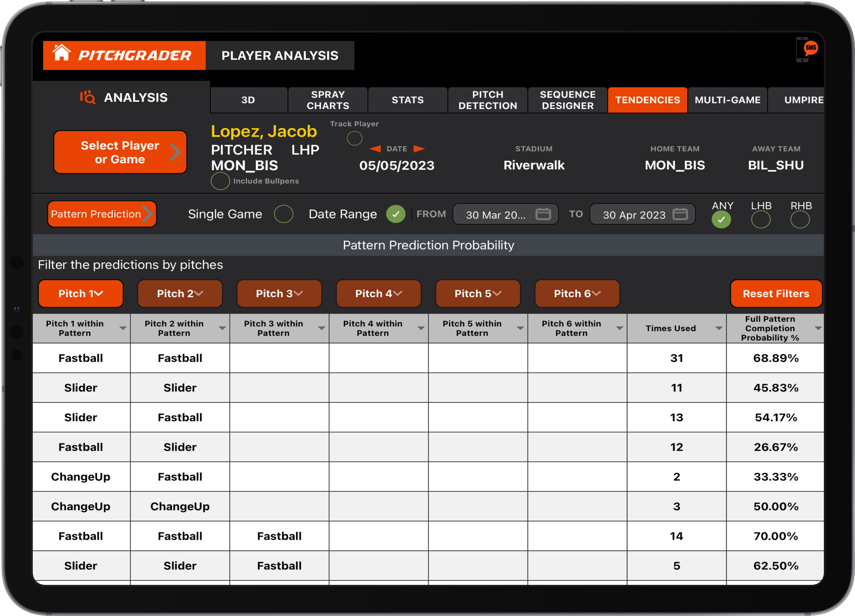
Task: Click the To date field showing 30 Apr 2023
Action: (x=634, y=215)
